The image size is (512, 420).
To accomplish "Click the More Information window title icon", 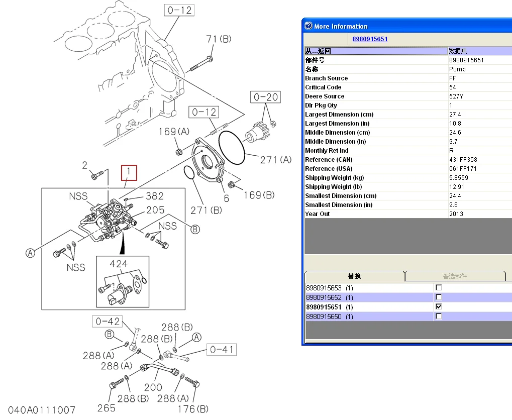I will coord(308,26).
